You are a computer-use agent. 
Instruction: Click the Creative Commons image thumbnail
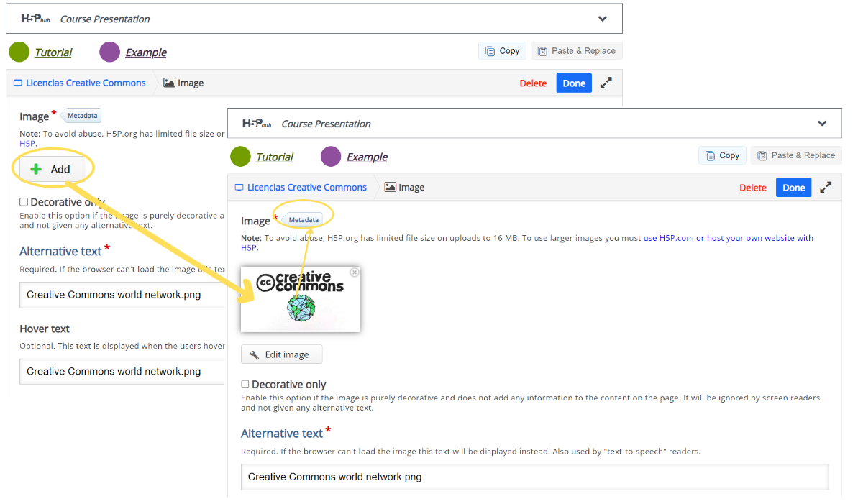[301, 299]
